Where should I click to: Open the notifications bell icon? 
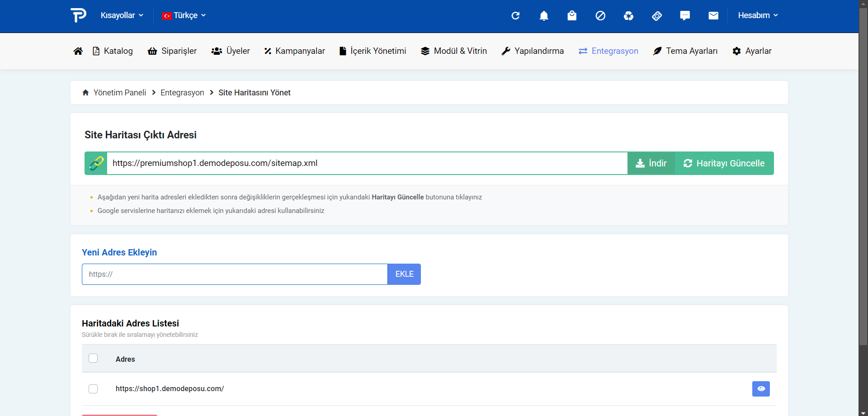click(544, 16)
